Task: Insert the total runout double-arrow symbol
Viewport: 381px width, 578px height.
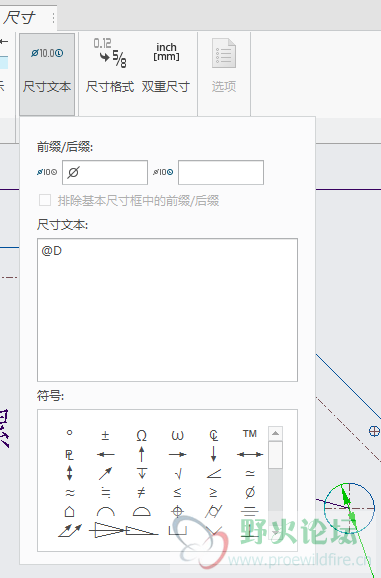Action: pyautogui.click(x=70, y=531)
